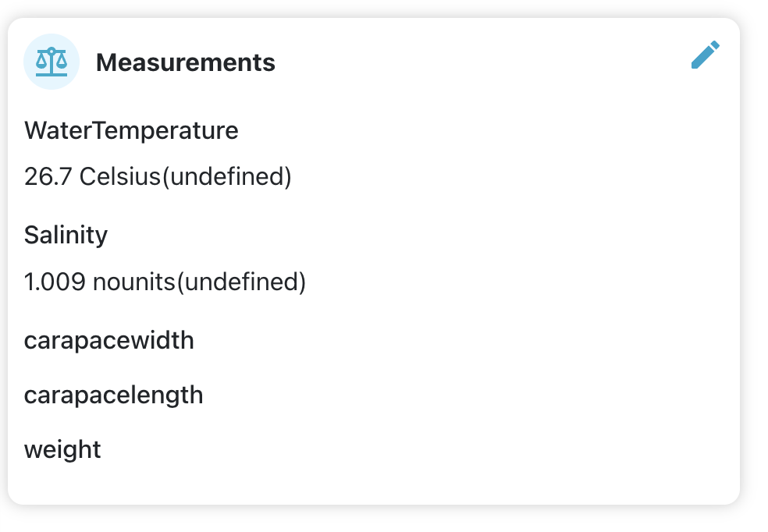Click the weight measurement label
This screenshot has width=768, height=532.
click(62, 449)
